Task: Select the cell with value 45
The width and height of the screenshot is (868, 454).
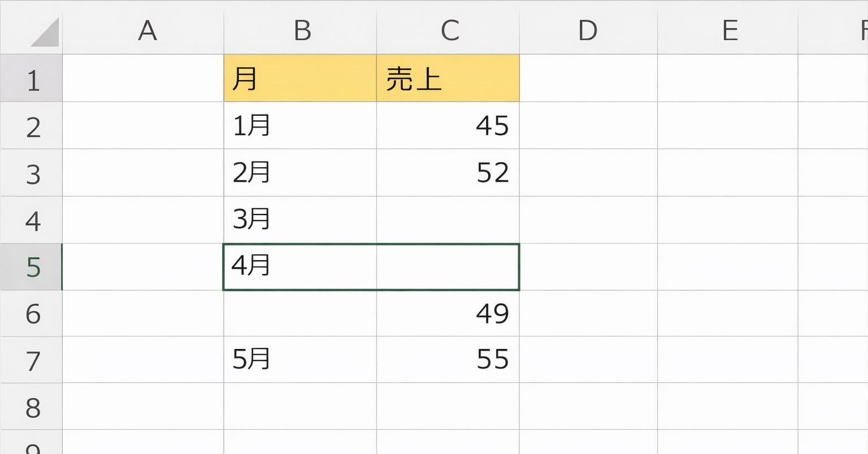Action: click(448, 126)
